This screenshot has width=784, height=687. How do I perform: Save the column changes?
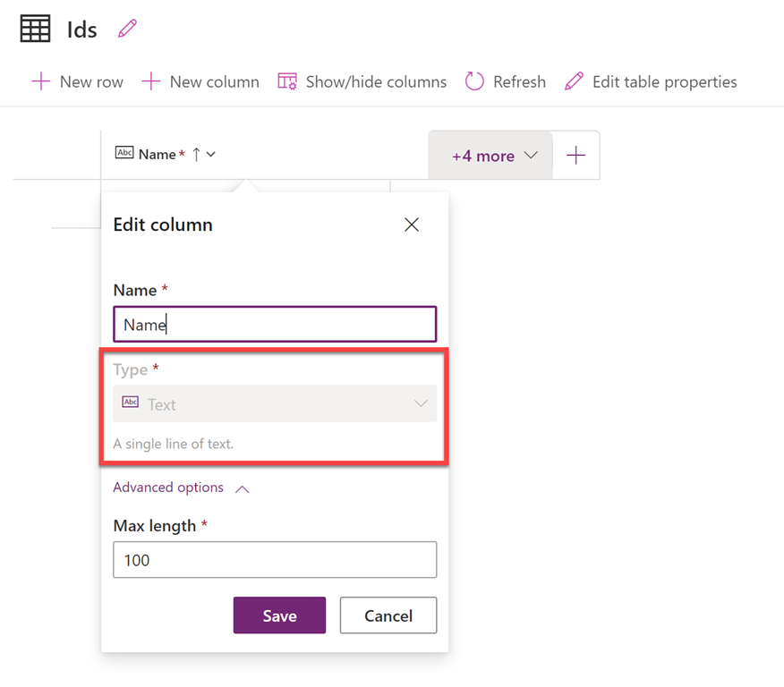(279, 615)
